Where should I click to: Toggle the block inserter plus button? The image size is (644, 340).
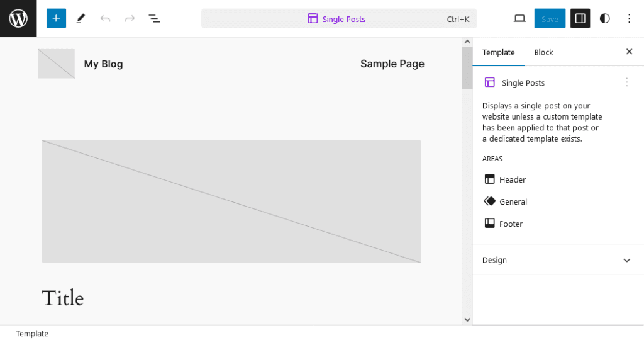[56, 18]
